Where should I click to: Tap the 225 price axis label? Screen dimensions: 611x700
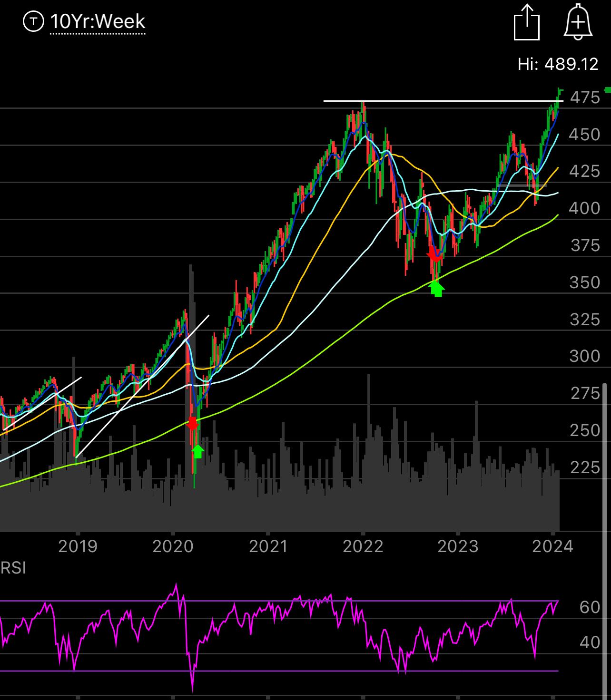(585, 467)
